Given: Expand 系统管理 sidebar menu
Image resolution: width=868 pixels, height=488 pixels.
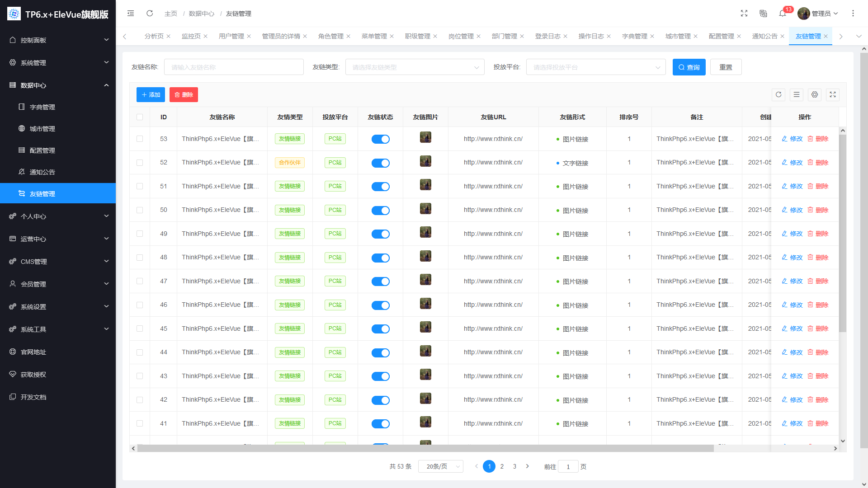Looking at the screenshot, I should pyautogui.click(x=58, y=63).
